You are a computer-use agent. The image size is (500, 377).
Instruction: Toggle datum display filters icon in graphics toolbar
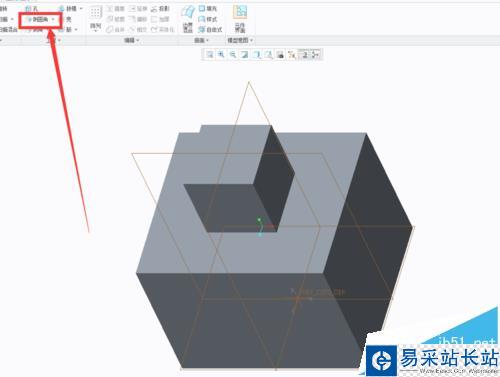pos(292,54)
